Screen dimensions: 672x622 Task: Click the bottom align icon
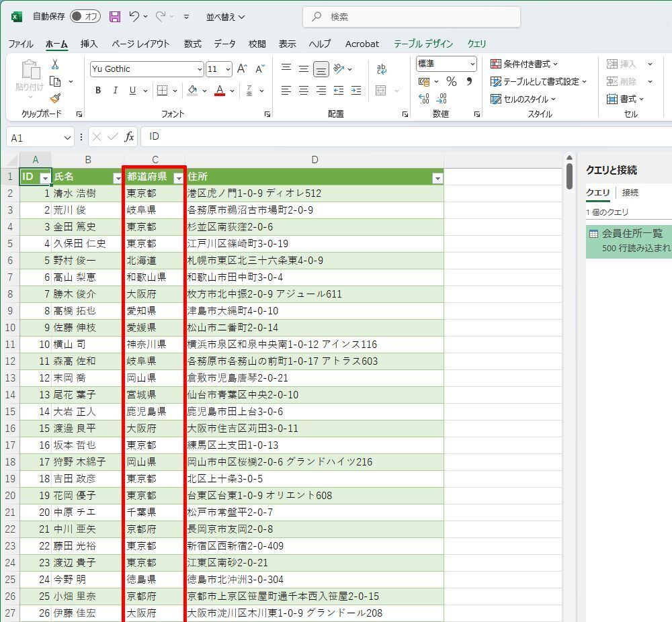click(321, 69)
